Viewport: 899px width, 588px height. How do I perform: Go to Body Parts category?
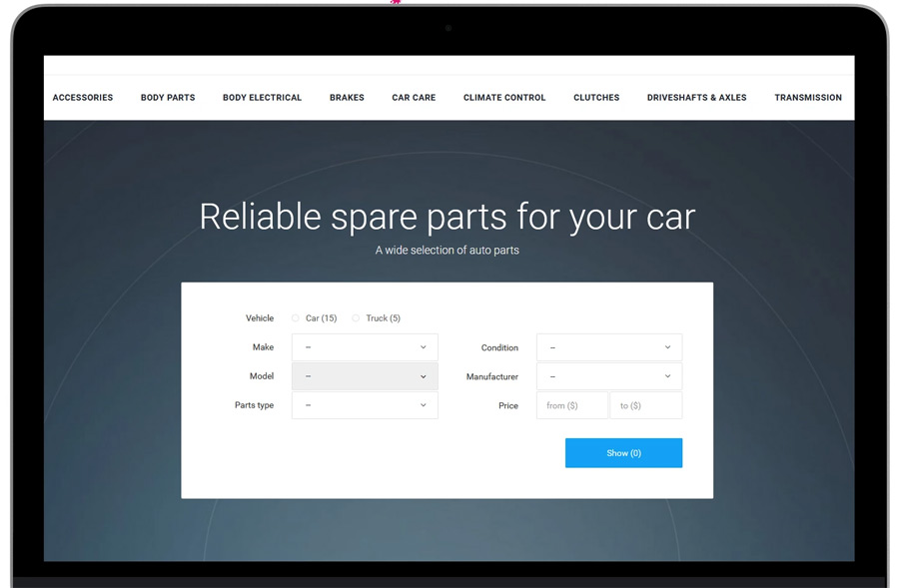[168, 98]
